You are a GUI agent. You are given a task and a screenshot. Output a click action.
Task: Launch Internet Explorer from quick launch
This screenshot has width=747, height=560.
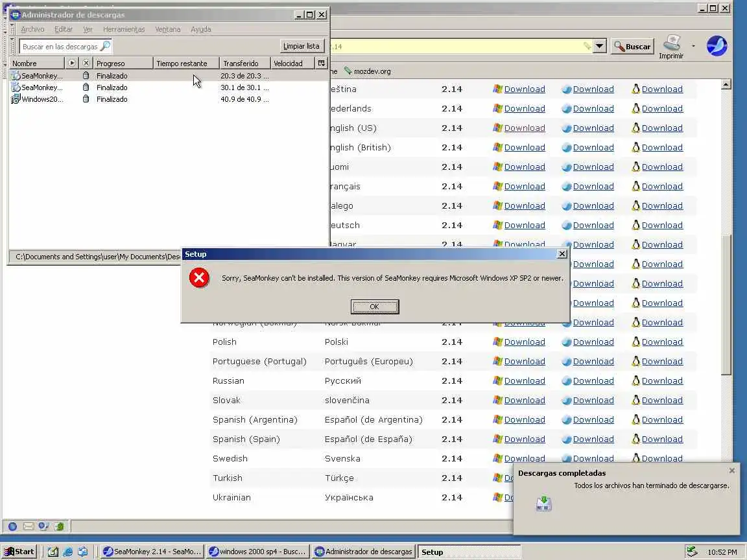67,552
